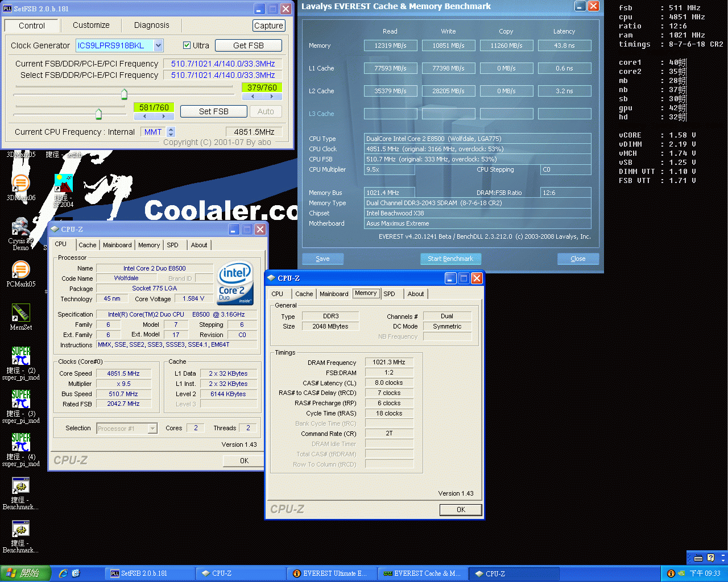Launch Internet Explorer from quick launch
This screenshot has height=582, width=728.
click(63, 573)
